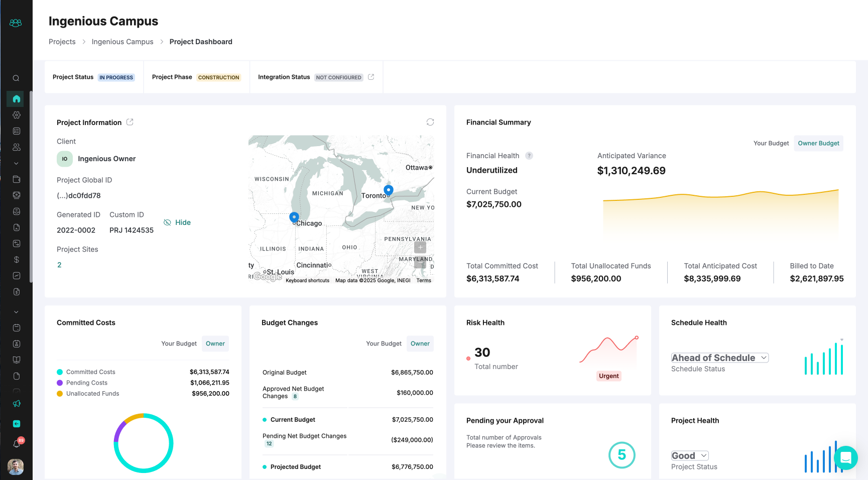Collapse the lower sidebar section chevron
This screenshot has height=480, width=868.
coord(16,312)
